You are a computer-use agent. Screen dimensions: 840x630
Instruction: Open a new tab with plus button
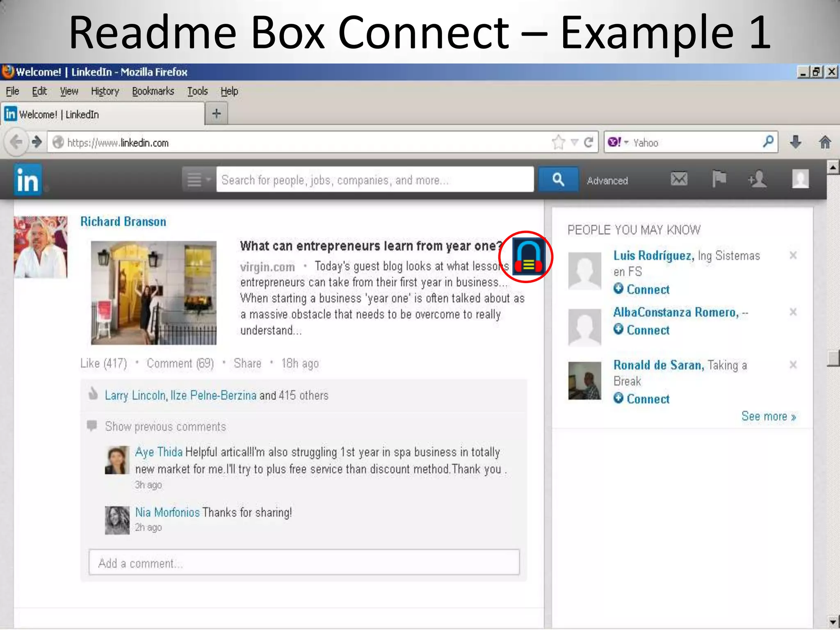(217, 114)
